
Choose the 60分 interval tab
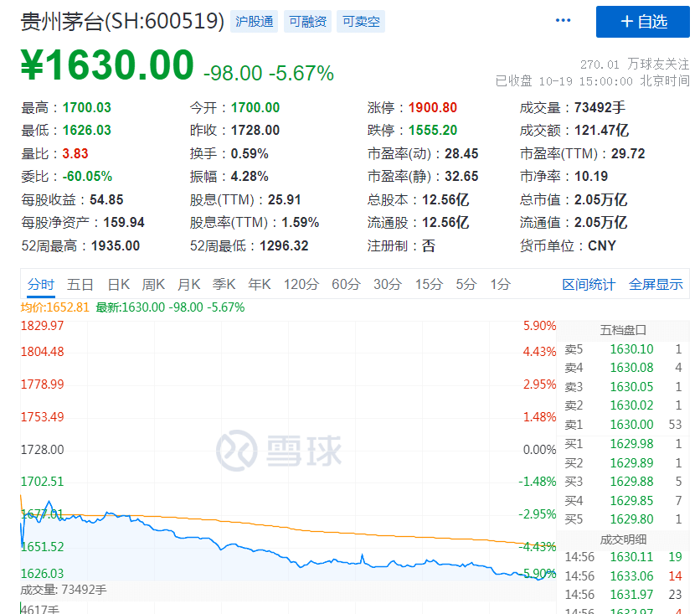point(346,285)
